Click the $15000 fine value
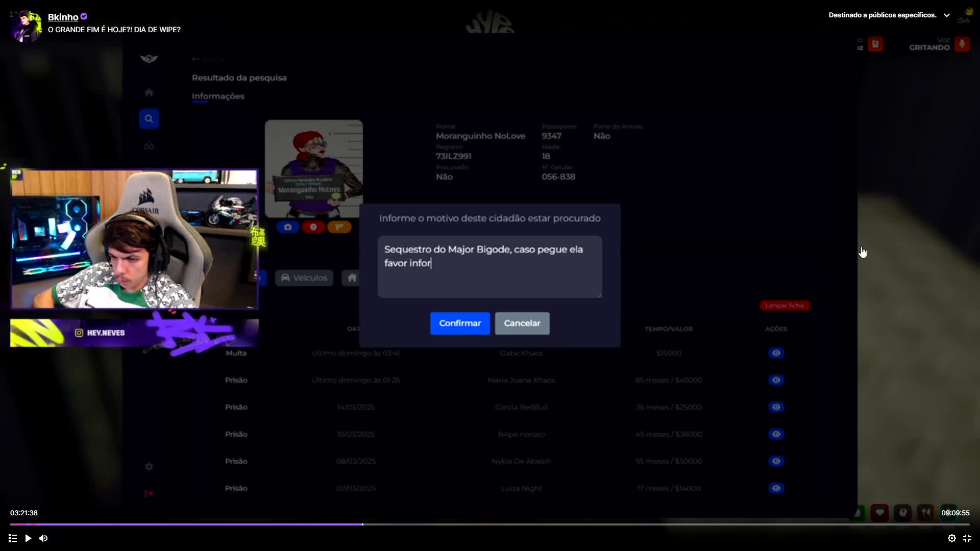Viewport: 980px width, 551px height. coord(669,353)
